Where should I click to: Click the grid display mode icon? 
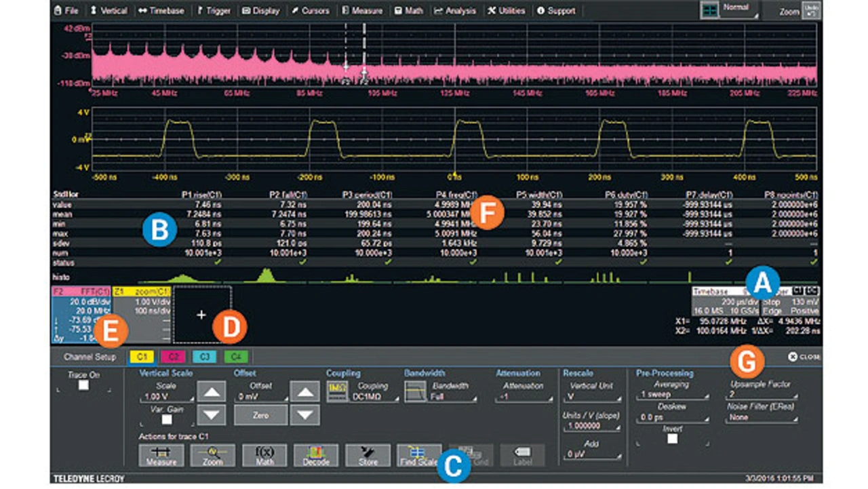(x=709, y=11)
